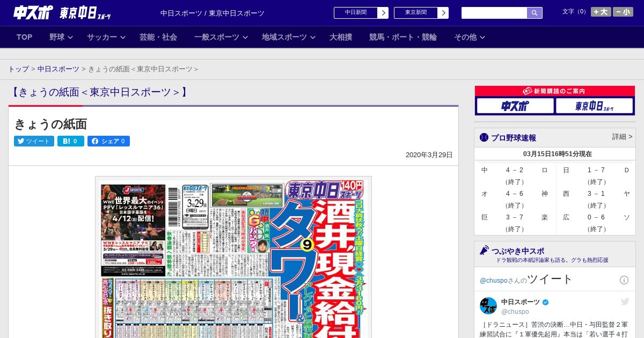Click the @chuspo Twitter handle link
Screen dimensions: 644x338
tap(493, 281)
